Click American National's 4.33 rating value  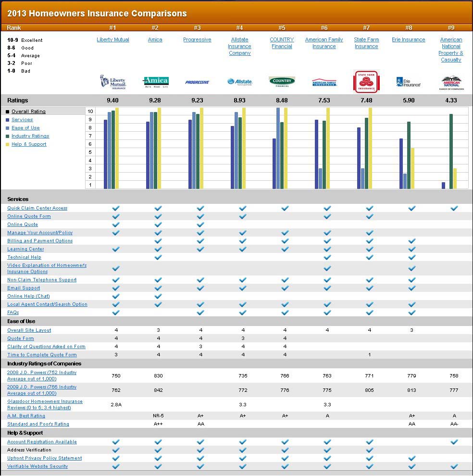point(451,100)
